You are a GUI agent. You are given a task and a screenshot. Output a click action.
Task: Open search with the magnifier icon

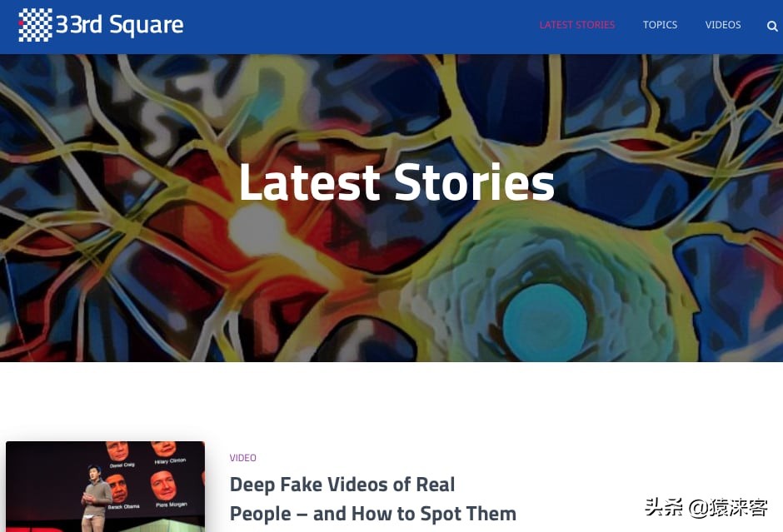click(772, 26)
